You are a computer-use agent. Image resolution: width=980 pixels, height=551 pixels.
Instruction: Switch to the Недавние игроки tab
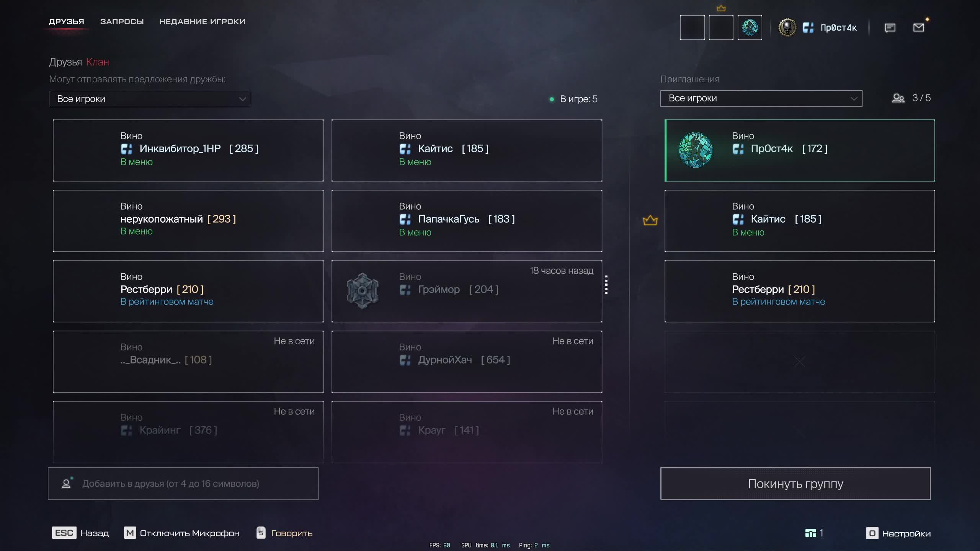(202, 22)
